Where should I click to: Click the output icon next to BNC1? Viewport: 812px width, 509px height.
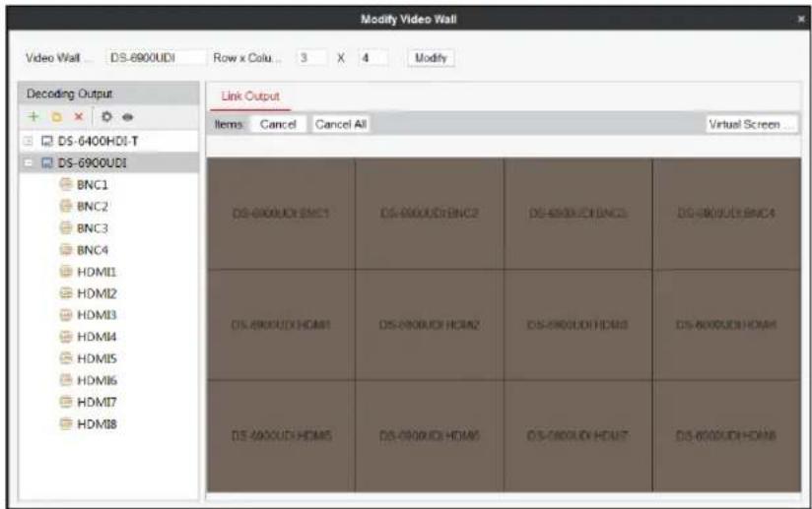pos(66,184)
